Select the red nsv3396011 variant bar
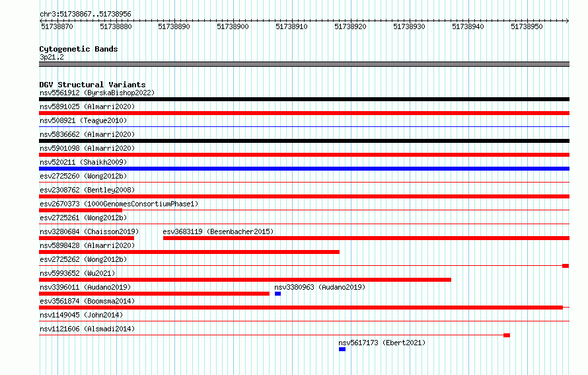588x375 pixels. (154, 294)
